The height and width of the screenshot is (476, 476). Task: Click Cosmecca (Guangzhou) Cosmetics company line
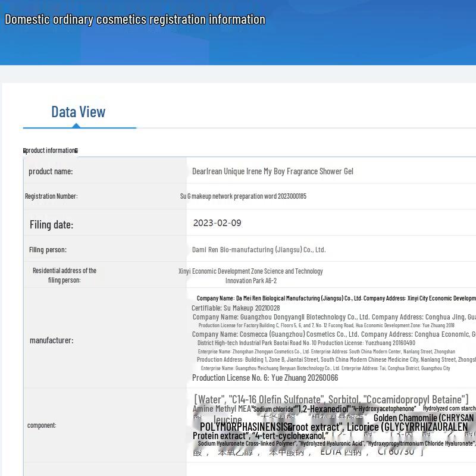click(334, 334)
